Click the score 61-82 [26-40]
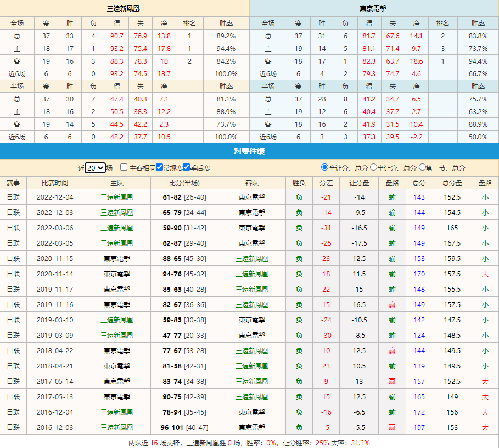This screenshot has width=499, height=448. tap(184, 197)
